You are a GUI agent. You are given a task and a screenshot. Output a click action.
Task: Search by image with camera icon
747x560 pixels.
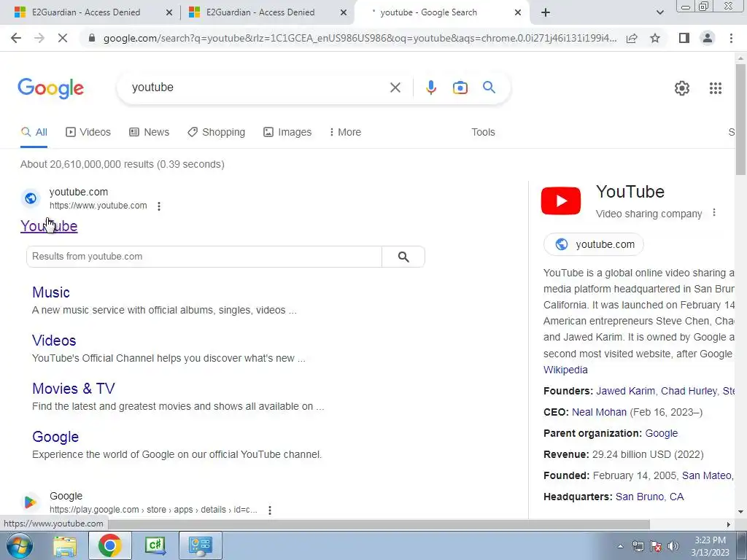click(x=460, y=87)
